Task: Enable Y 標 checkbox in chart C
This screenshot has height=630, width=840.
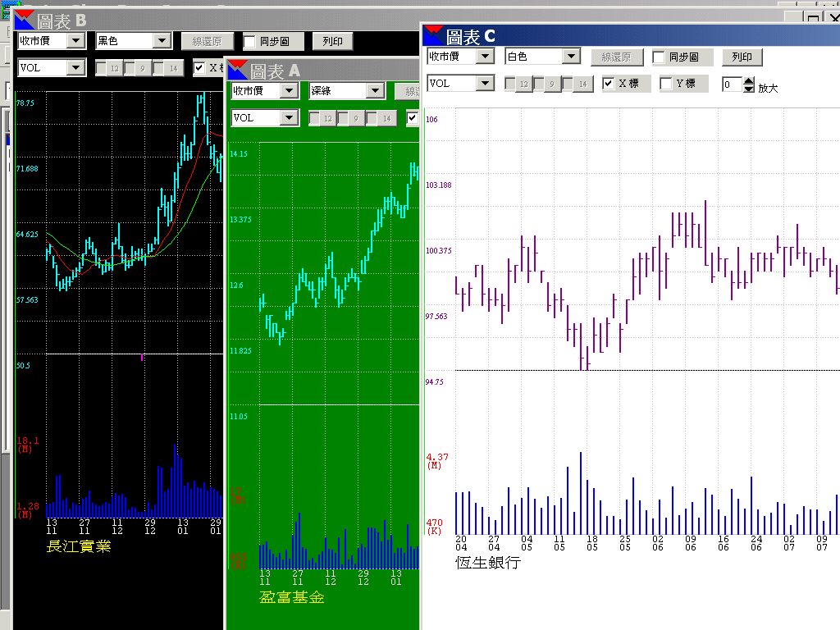Action: (666, 84)
